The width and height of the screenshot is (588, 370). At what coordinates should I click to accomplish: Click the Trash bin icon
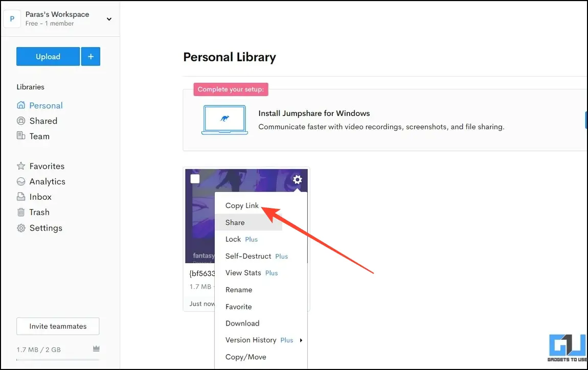[x=21, y=212]
